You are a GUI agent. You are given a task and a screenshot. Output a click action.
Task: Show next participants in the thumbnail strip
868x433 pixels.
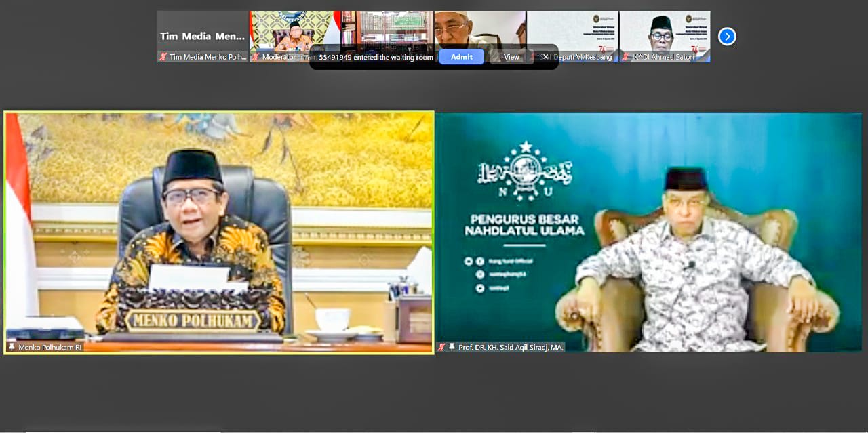(727, 37)
